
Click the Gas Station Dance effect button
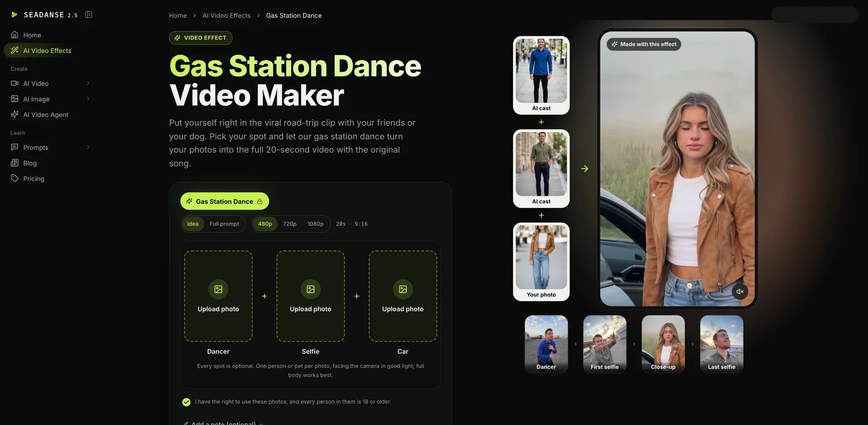click(225, 201)
